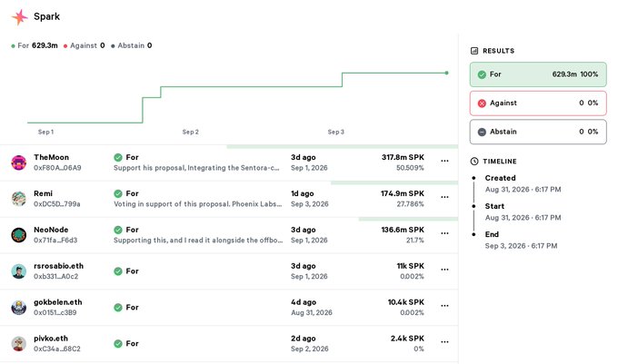Open more options for NeoNode vote

[444, 233]
